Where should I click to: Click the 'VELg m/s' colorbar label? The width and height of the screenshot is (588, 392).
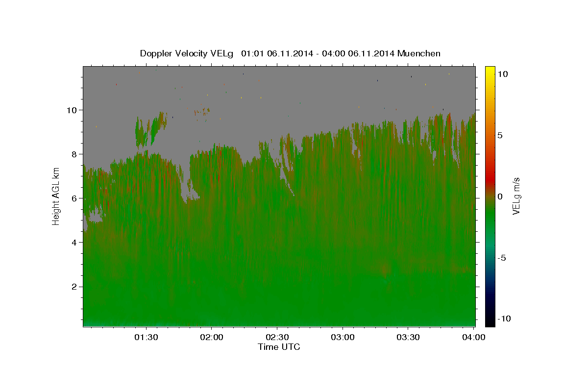[516, 196]
